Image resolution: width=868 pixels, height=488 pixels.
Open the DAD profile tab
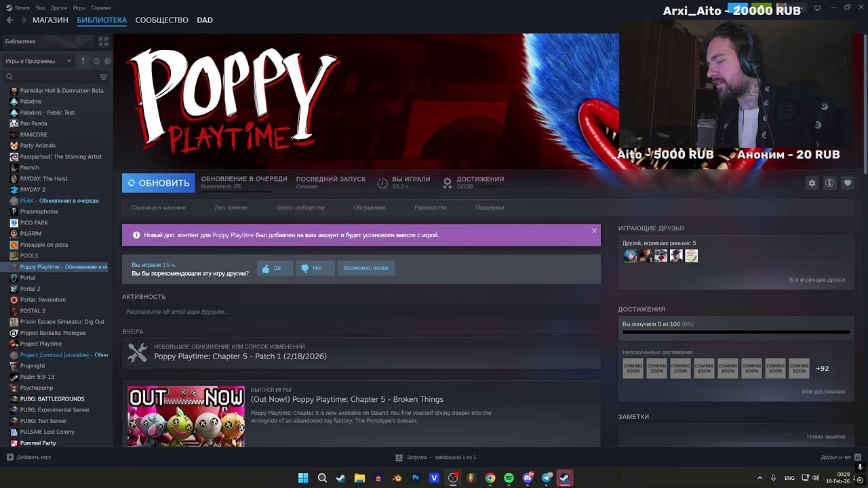pyautogui.click(x=205, y=20)
